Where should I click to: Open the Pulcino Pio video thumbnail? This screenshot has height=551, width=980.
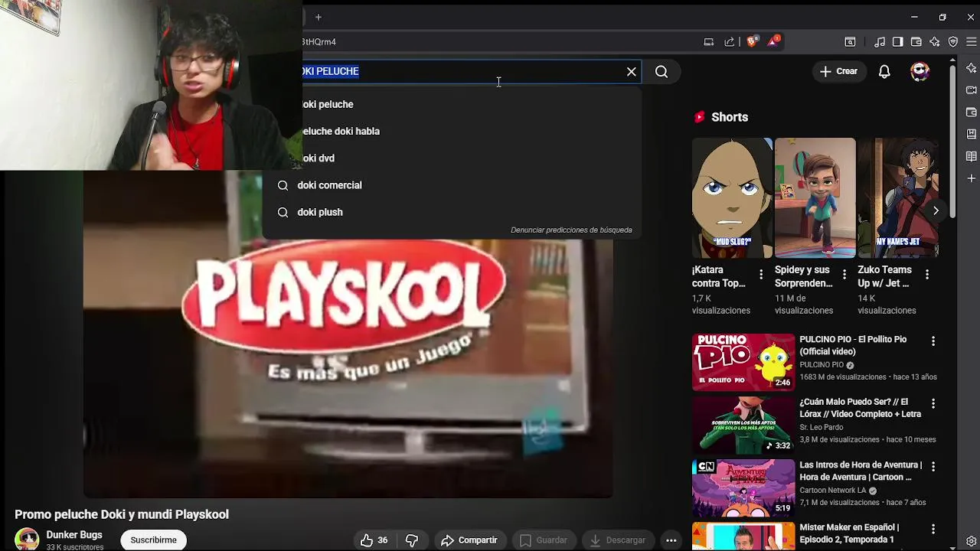tap(743, 362)
